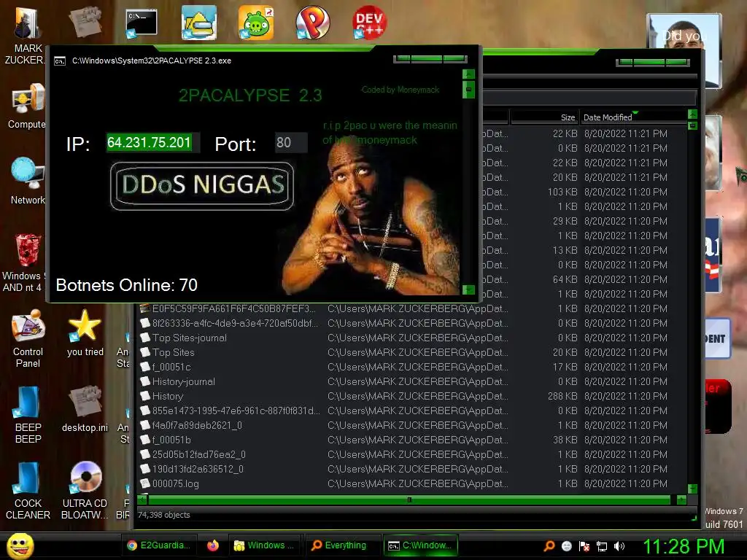Screen dimensions: 747x560
Task: Click horizontal scrollbar right arrow in Everything
Action: [681, 500]
